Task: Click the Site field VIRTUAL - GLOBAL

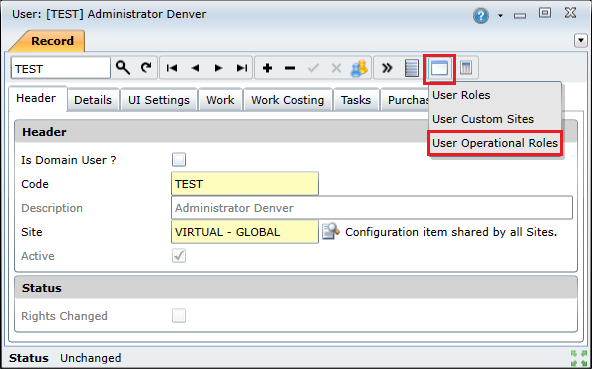Action: click(245, 232)
